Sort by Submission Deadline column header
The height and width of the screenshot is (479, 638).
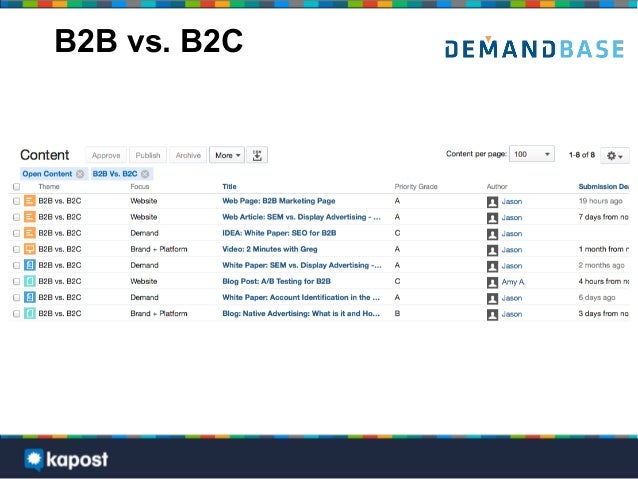[x=604, y=187]
